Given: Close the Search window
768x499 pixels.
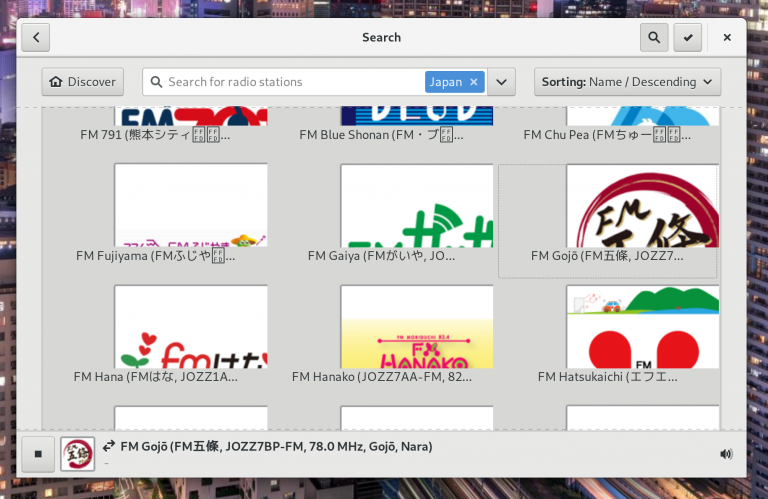Looking at the screenshot, I should [727, 37].
